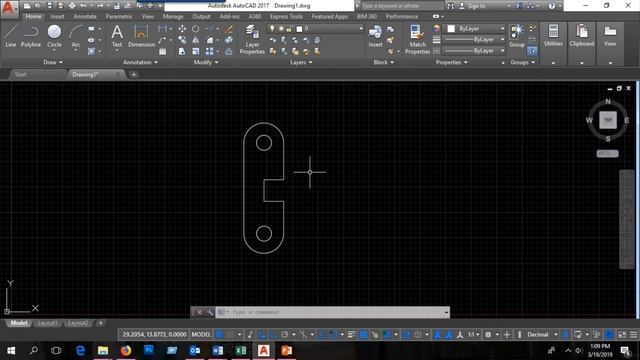The width and height of the screenshot is (640, 360).
Task: Activate the Copy tool in Modify panel
Action: point(182,40)
